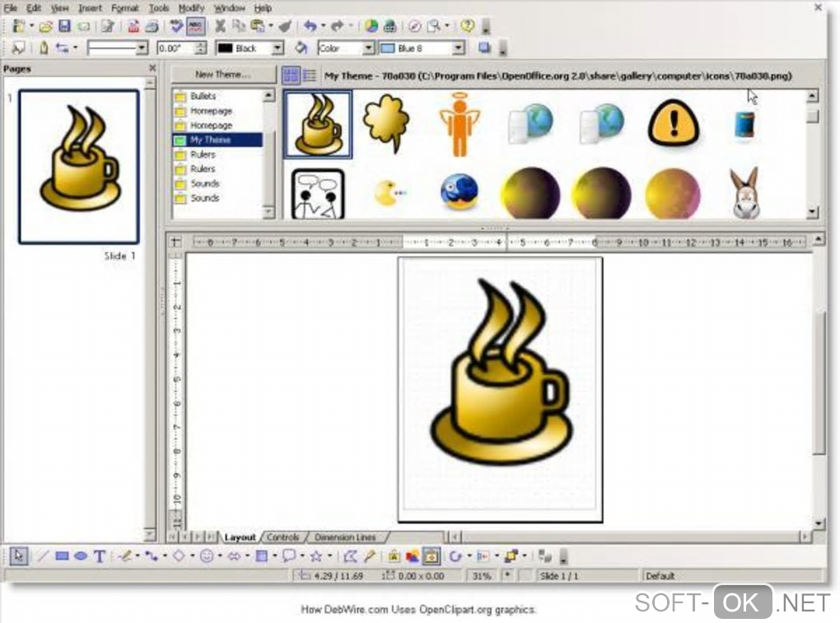Click the Fontwork Gallery icon
Viewport: 840px width, 623px height.
click(x=394, y=556)
